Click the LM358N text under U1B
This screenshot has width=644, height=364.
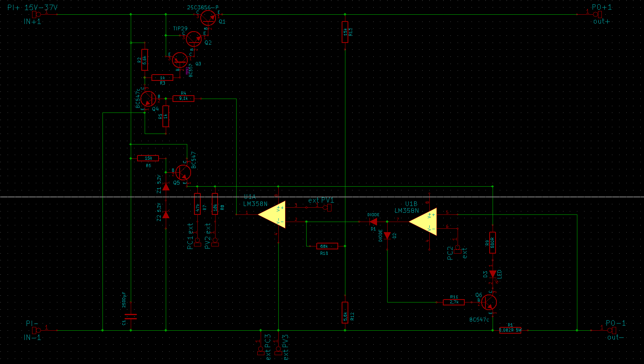point(407,211)
